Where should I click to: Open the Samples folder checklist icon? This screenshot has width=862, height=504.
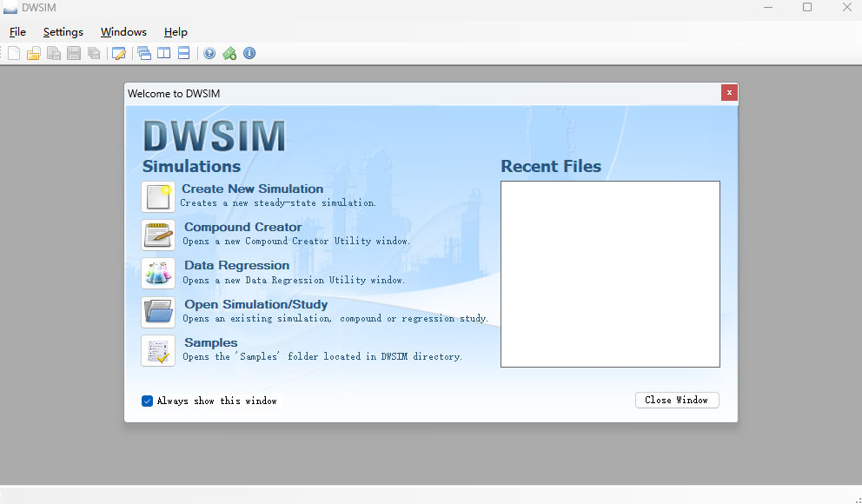[158, 350]
